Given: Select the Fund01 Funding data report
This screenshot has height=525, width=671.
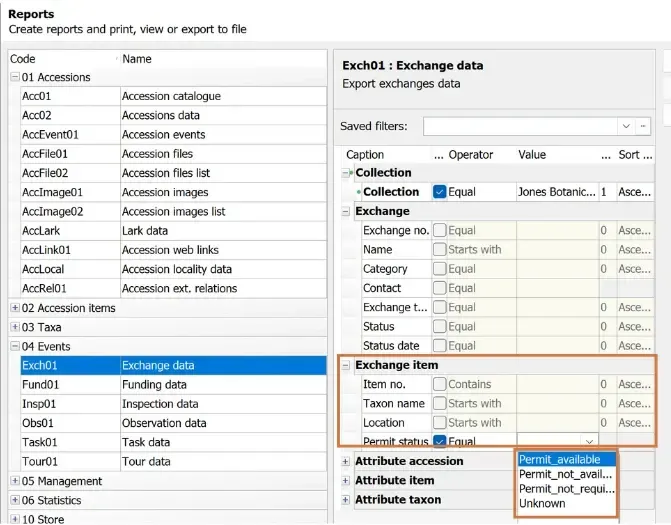Looking at the screenshot, I should point(173,385).
